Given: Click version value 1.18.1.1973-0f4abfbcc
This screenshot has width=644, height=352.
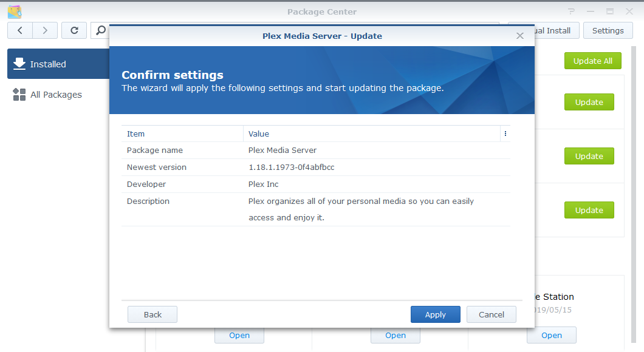Looking at the screenshot, I should (291, 168).
